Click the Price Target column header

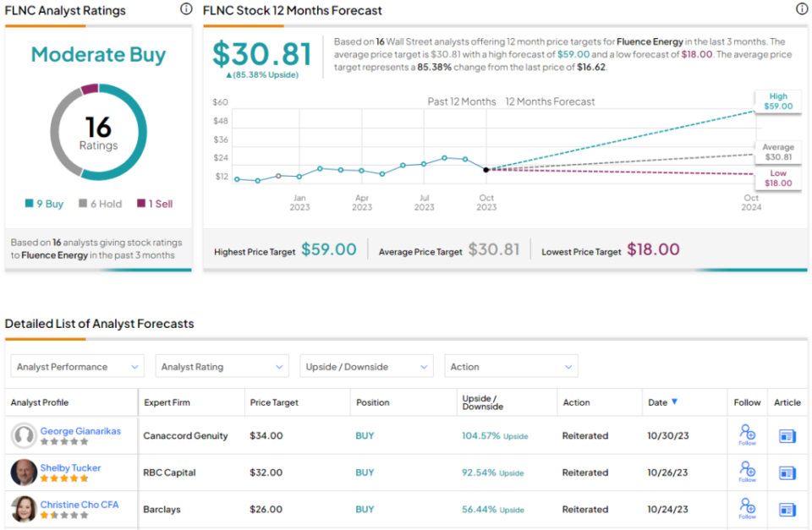point(274,403)
